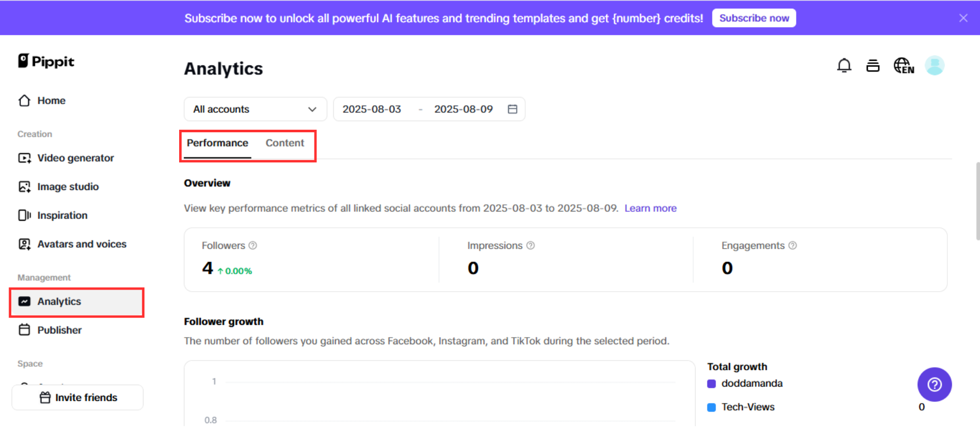Open the language globe selector

point(903,66)
